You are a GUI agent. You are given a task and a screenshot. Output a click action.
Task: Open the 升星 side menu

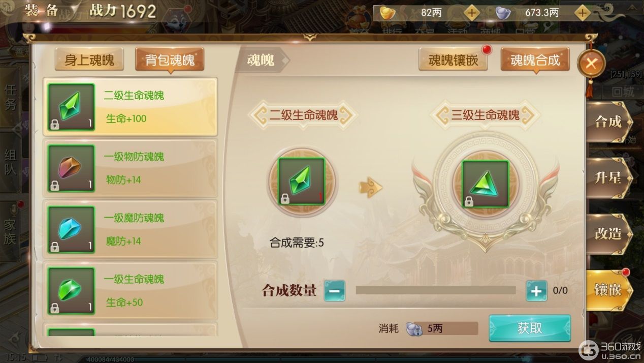609,178
